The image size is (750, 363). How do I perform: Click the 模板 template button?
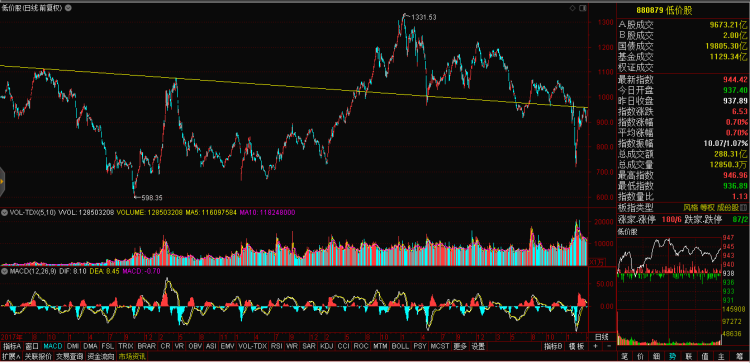(x=576, y=346)
